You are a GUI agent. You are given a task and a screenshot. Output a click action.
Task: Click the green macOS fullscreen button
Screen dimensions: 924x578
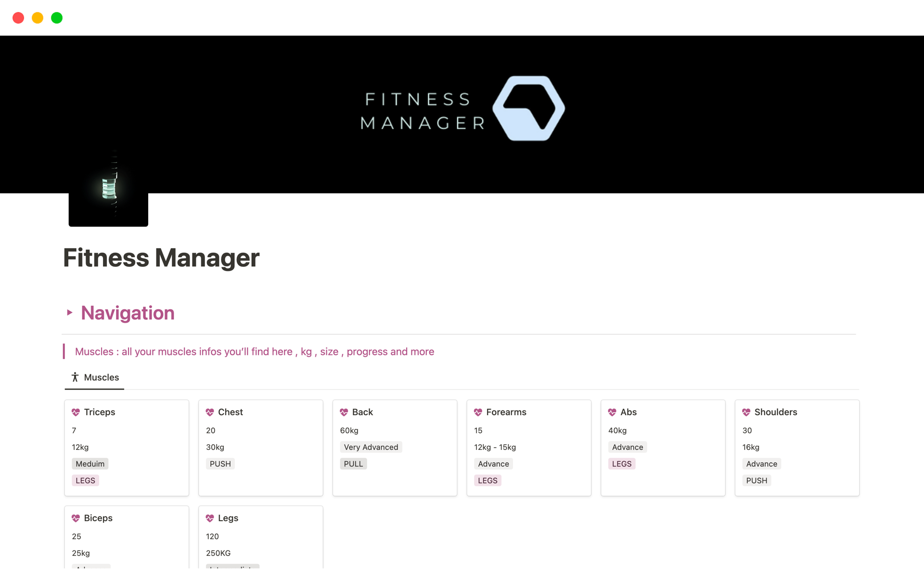57,18
